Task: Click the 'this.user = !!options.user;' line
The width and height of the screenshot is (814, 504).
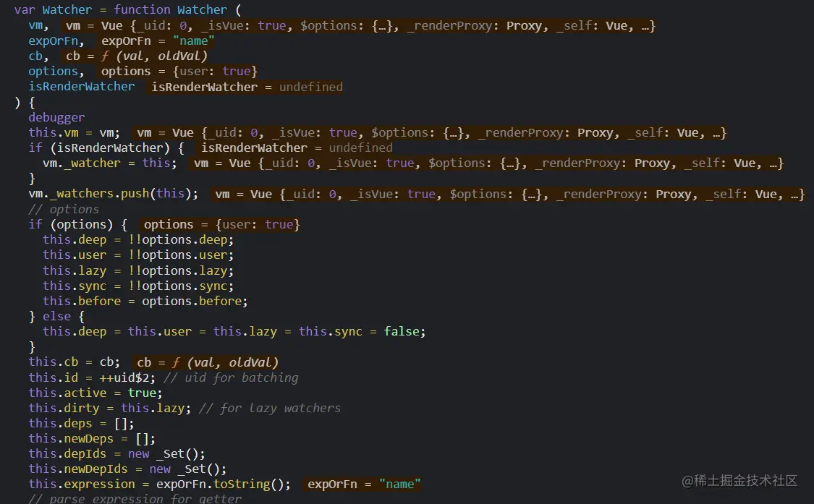Action: (138, 255)
